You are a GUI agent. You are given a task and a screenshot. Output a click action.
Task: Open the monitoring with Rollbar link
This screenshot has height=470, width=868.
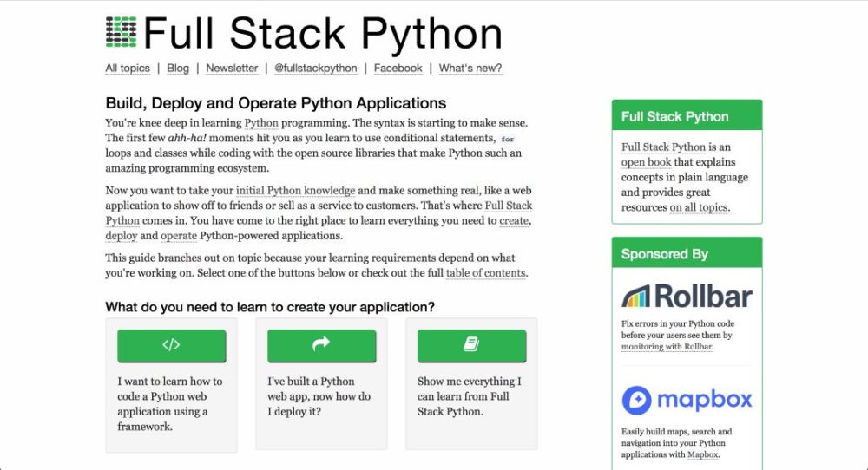(667, 347)
